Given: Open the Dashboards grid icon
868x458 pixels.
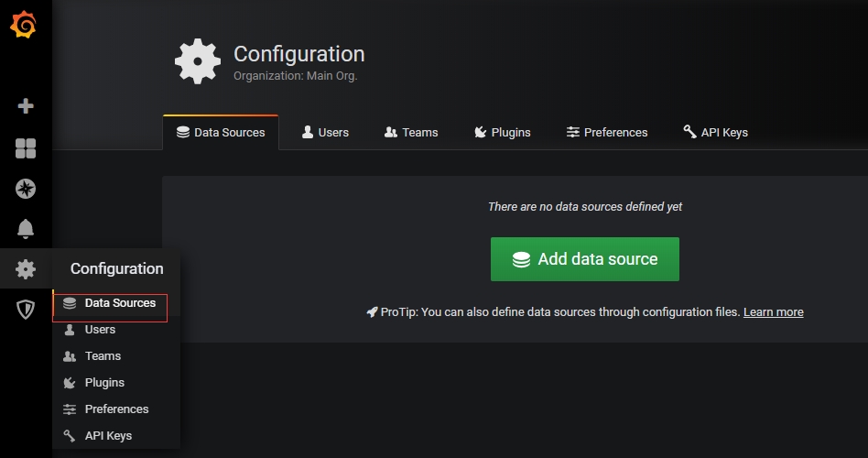Looking at the screenshot, I should point(26,148).
